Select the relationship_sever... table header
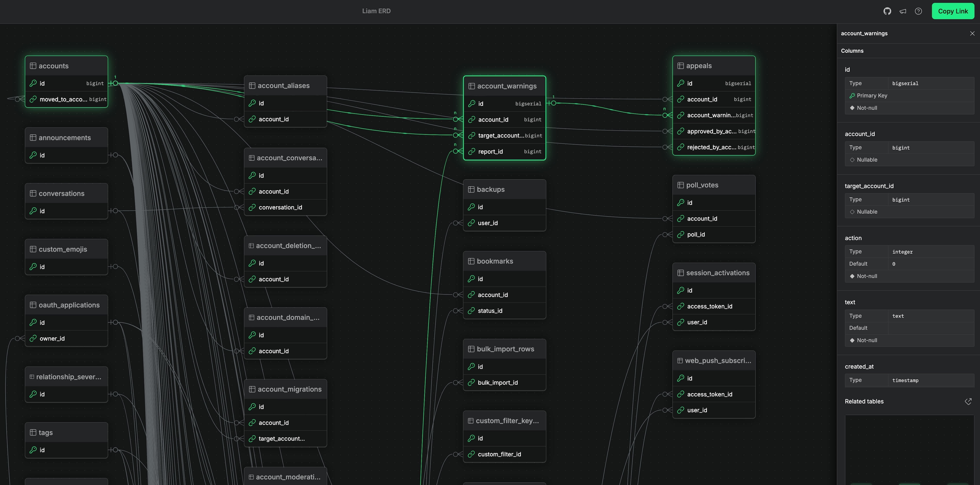Viewport: 980px width, 485px height. coord(67,377)
